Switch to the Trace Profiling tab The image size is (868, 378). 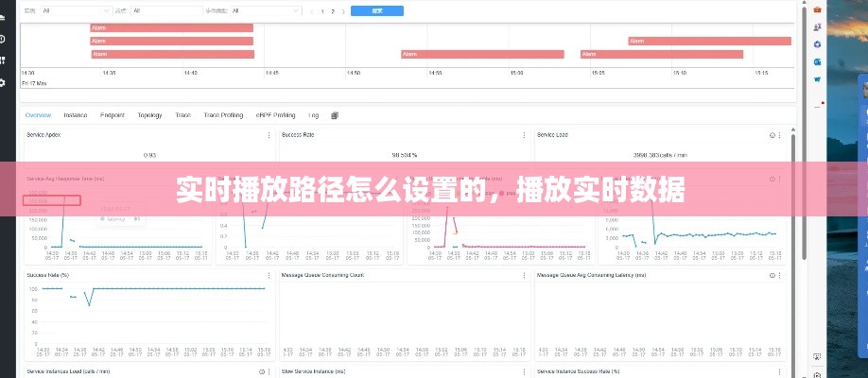pos(223,115)
